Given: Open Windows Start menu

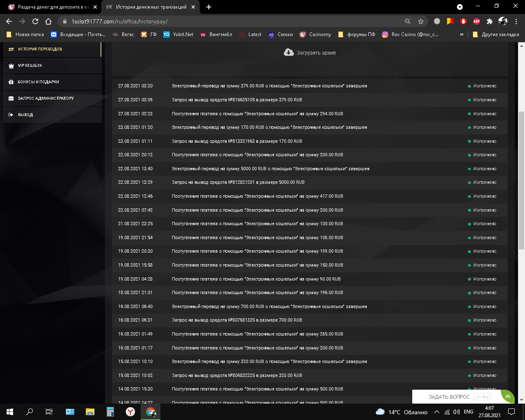Looking at the screenshot, I should [x=10, y=412].
